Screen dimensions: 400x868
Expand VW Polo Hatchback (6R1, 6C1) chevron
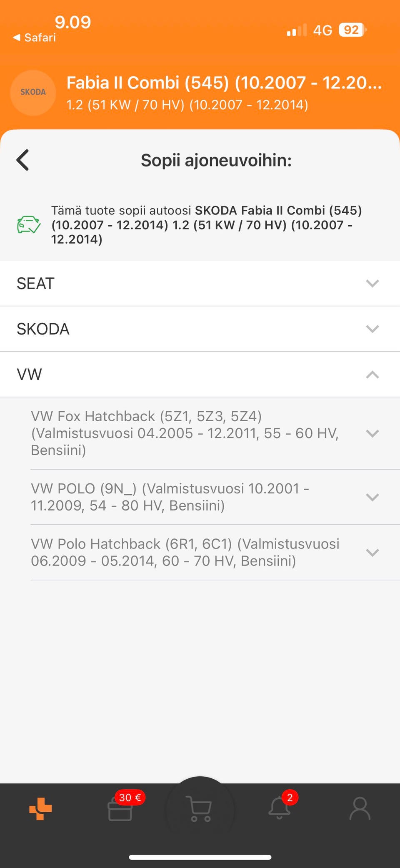pos(372,553)
